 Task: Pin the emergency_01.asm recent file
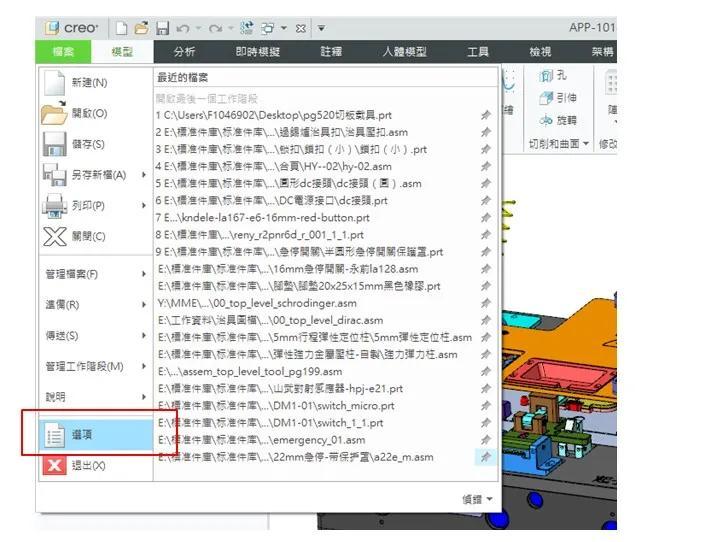[x=486, y=440]
